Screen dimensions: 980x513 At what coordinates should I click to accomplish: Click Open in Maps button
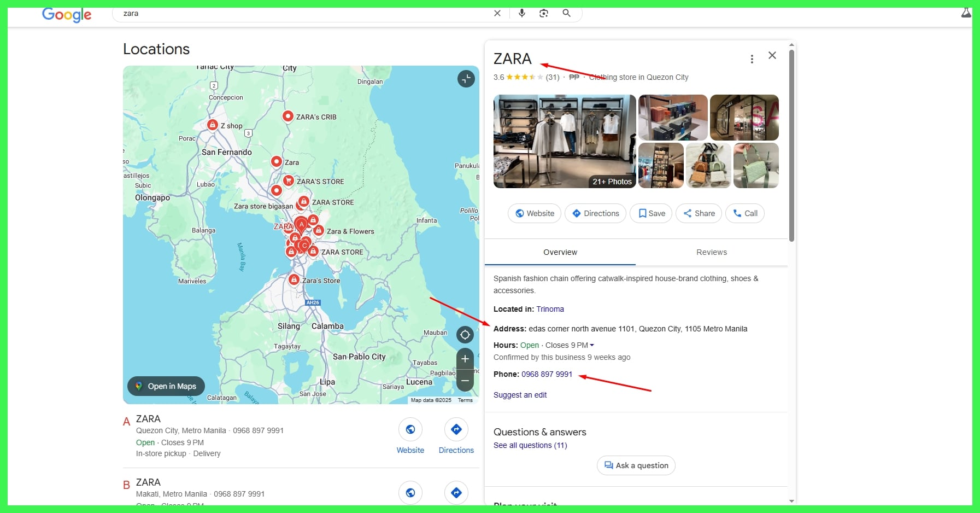166,386
